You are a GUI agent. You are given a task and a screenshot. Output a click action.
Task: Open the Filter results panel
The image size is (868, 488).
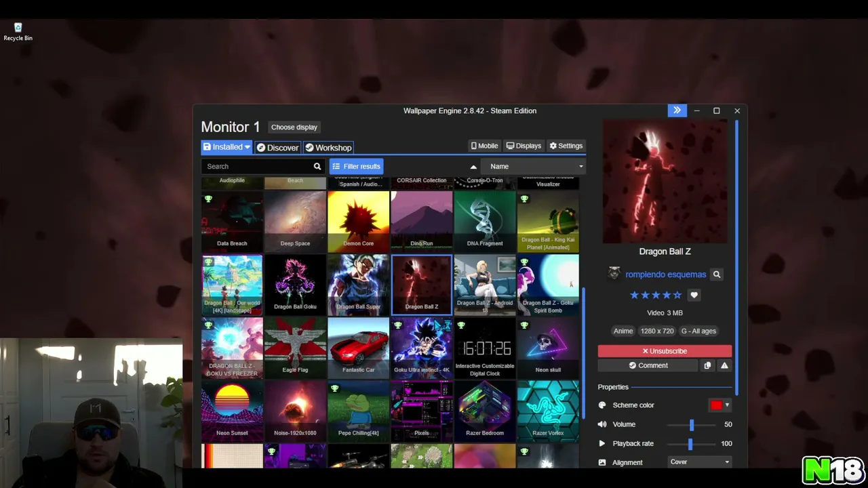pos(357,166)
